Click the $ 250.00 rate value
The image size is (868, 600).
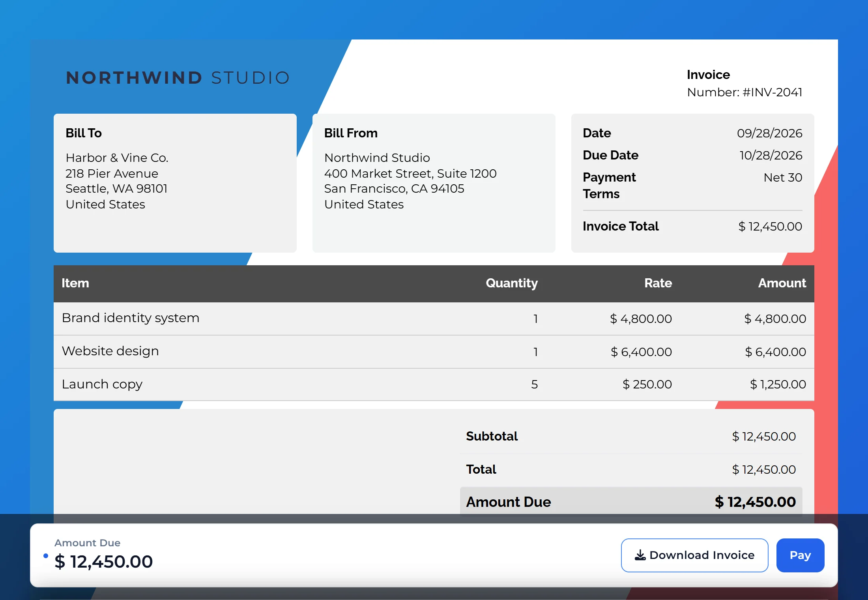click(x=647, y=384)
